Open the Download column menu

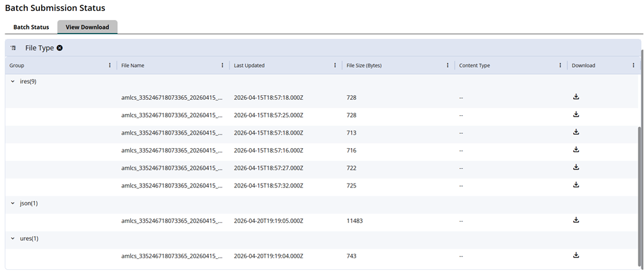point(634,65)
